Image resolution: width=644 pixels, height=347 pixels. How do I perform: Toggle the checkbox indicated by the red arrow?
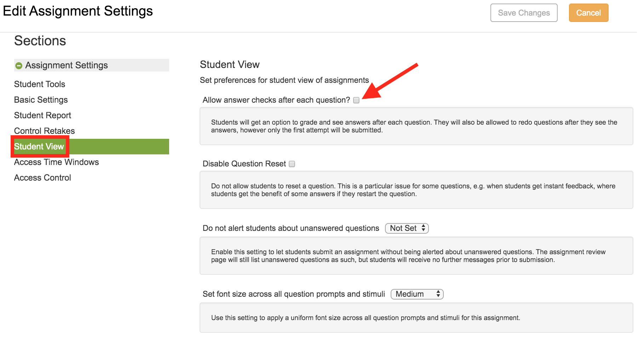pos(356,100)
